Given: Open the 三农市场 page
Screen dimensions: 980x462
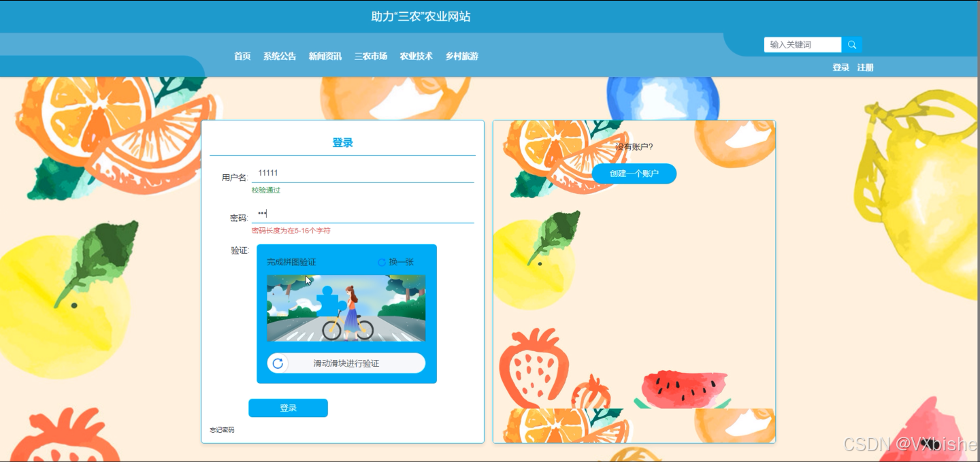Looking at the screenshot, I should click(371, 56).
